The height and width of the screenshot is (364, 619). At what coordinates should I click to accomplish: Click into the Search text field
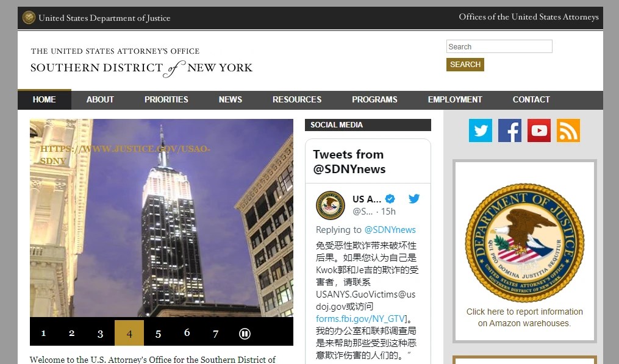coord(499,46)
